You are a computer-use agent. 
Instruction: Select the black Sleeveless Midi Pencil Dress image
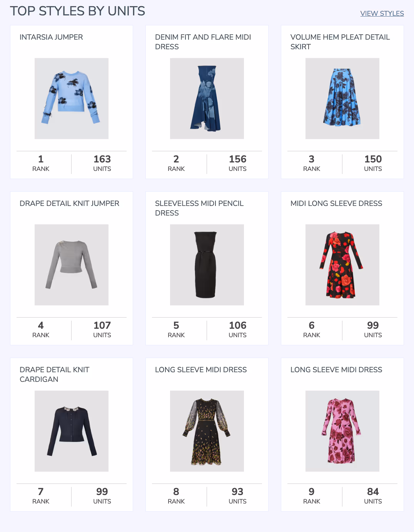[x=207, y=265]
